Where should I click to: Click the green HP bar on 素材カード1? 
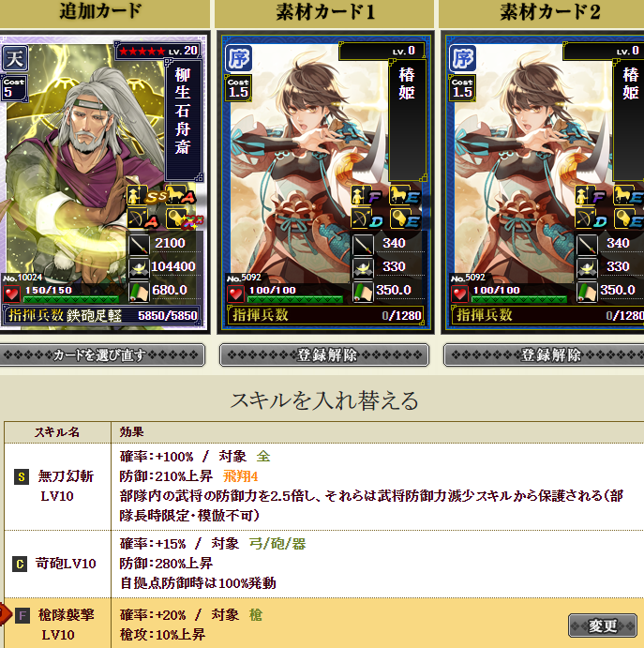(x=295, y=299)
